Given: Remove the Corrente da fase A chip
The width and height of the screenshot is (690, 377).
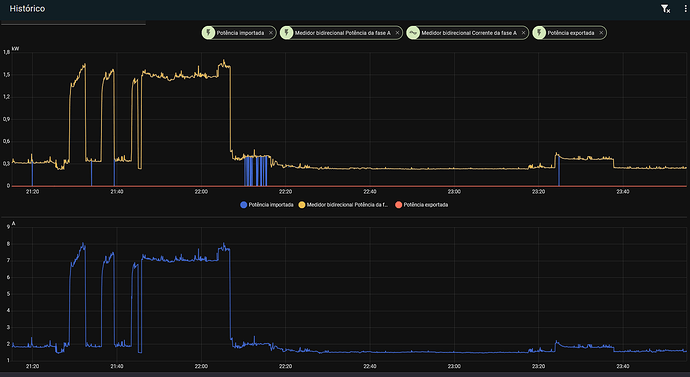Looking at the screenshot, I should (523, 33).
